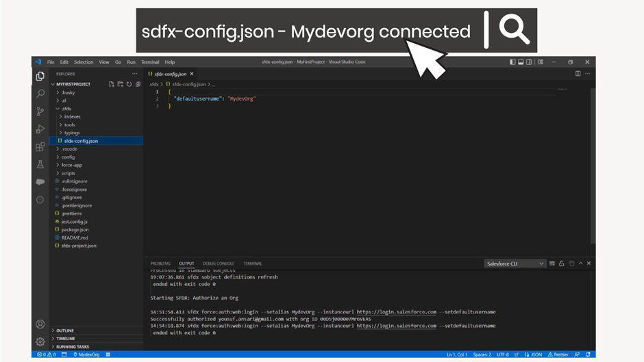Toggle output scroll lock icon

pos(562,263)
